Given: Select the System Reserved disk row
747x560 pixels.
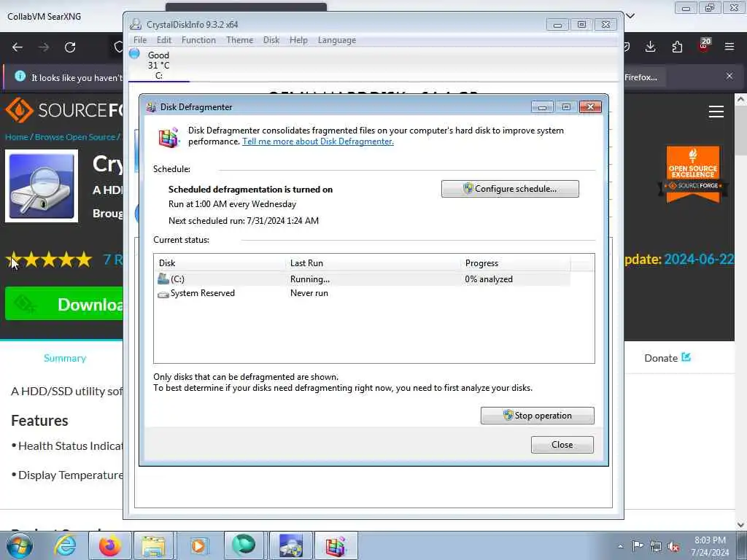Looking at the screenshot, I should click(362, 293).
